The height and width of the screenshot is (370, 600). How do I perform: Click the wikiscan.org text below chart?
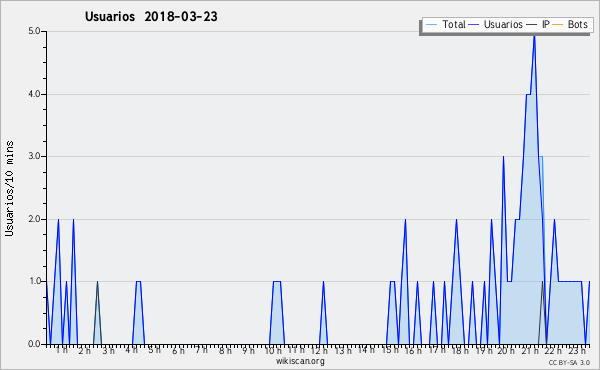tap(300, 361)
